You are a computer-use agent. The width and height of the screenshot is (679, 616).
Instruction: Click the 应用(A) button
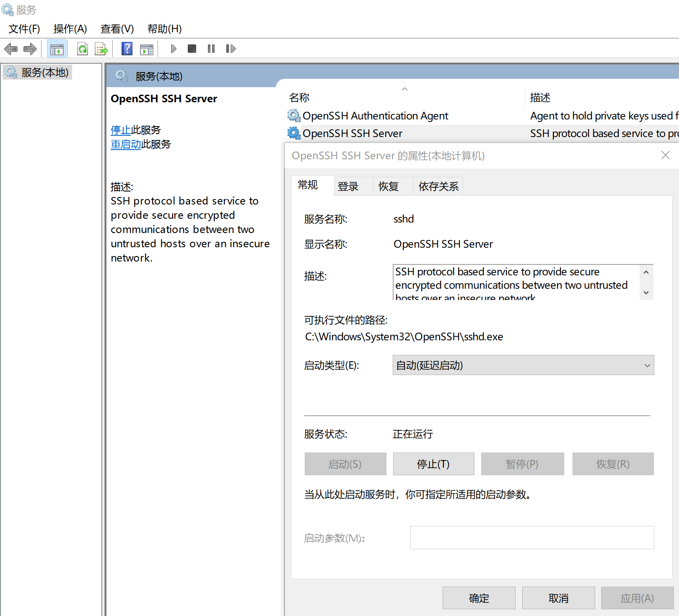pyautogui.click(x=638, y=598)
